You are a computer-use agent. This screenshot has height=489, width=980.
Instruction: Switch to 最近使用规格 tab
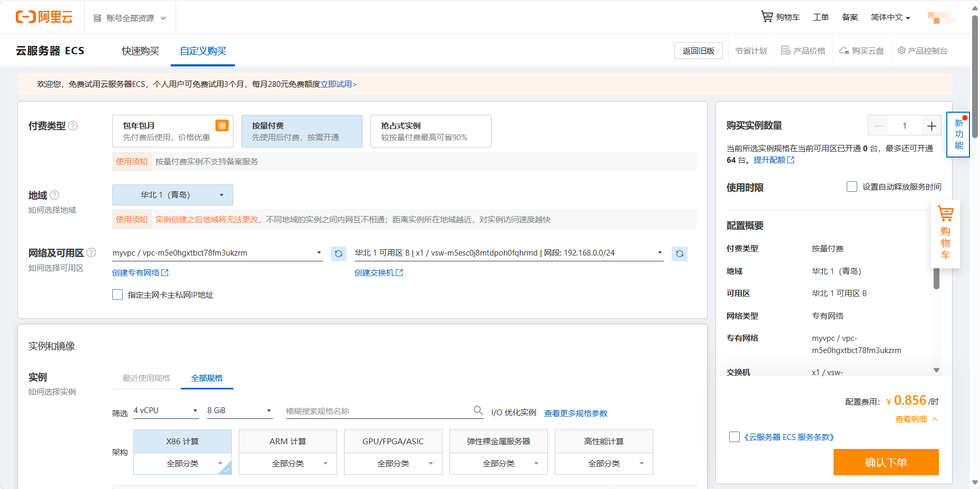pos(146,378)
